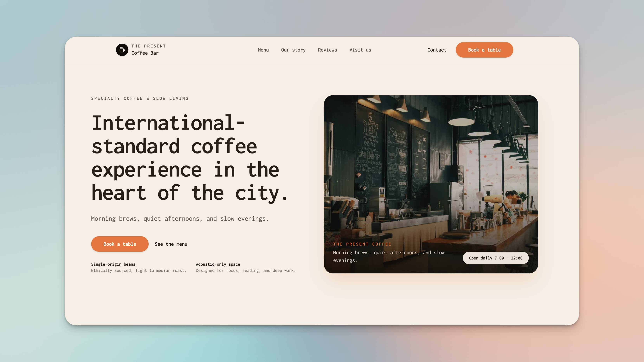
Task: Click the Single-origin beans feature label
Action: (113, 264)
